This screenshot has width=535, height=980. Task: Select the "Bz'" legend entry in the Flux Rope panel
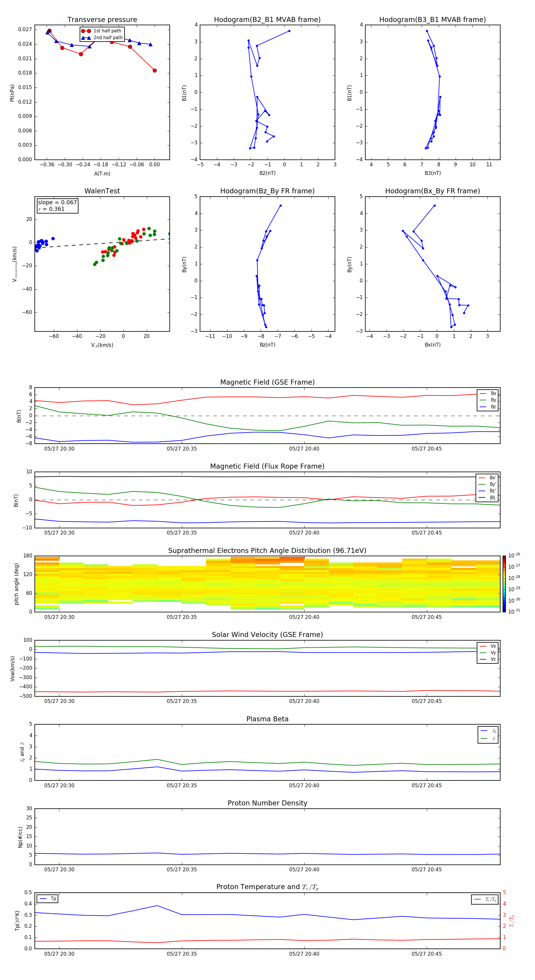[x=487, y=491]
